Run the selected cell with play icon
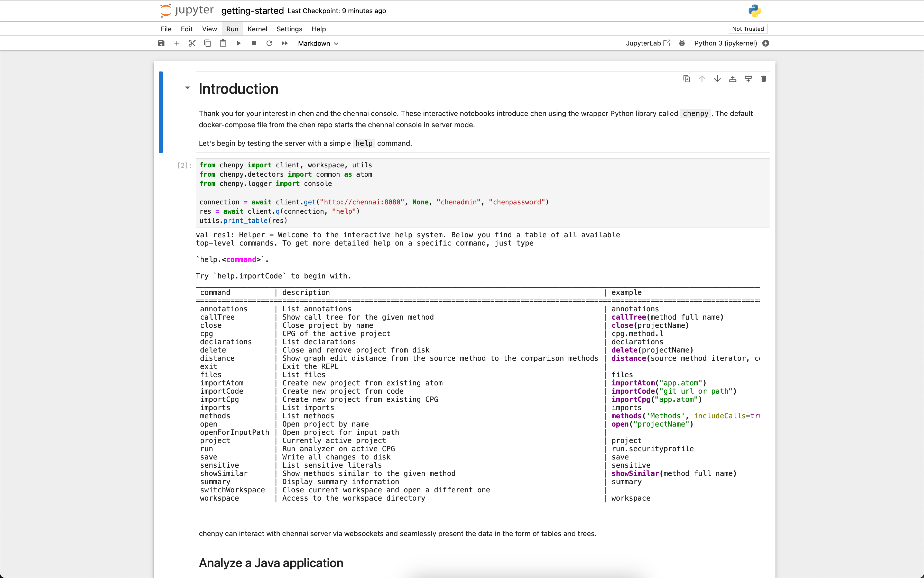Viewport: 924px width, 578px height. pyautogui.click(x=238, y=43)
